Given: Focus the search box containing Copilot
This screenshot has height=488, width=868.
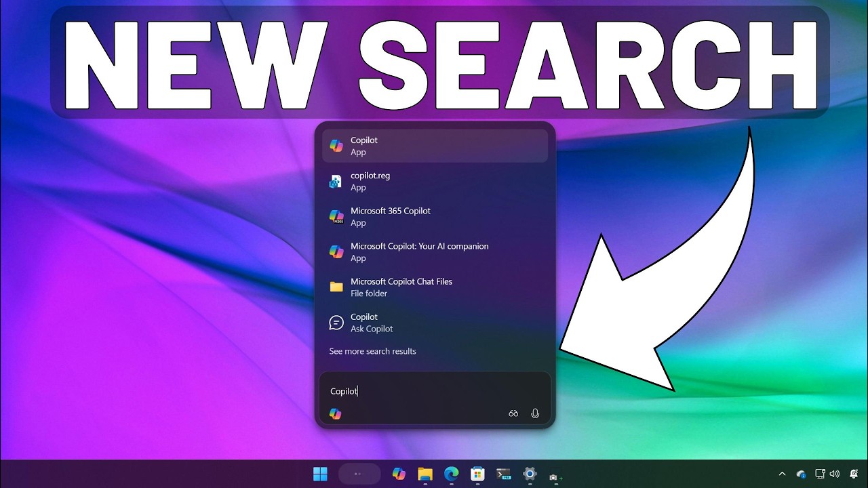Looking at the screenshot, I should (x=435, y=391).
